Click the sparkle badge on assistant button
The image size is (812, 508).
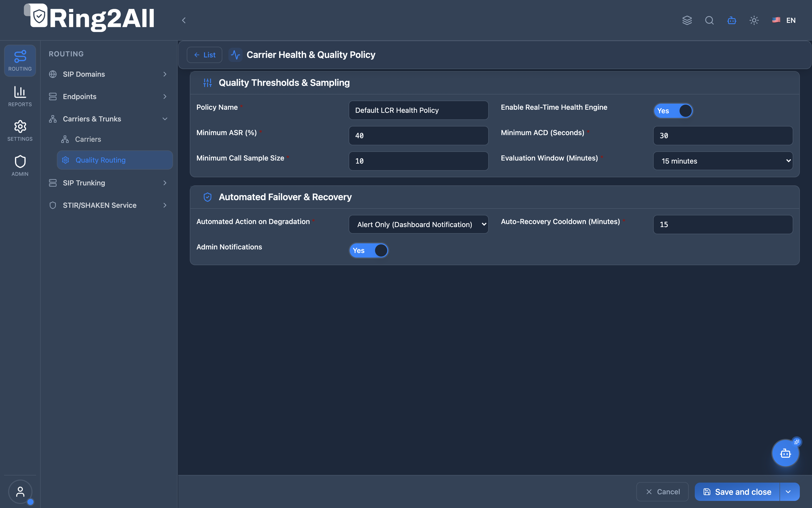pyautogui.click(x=797, y=442)
